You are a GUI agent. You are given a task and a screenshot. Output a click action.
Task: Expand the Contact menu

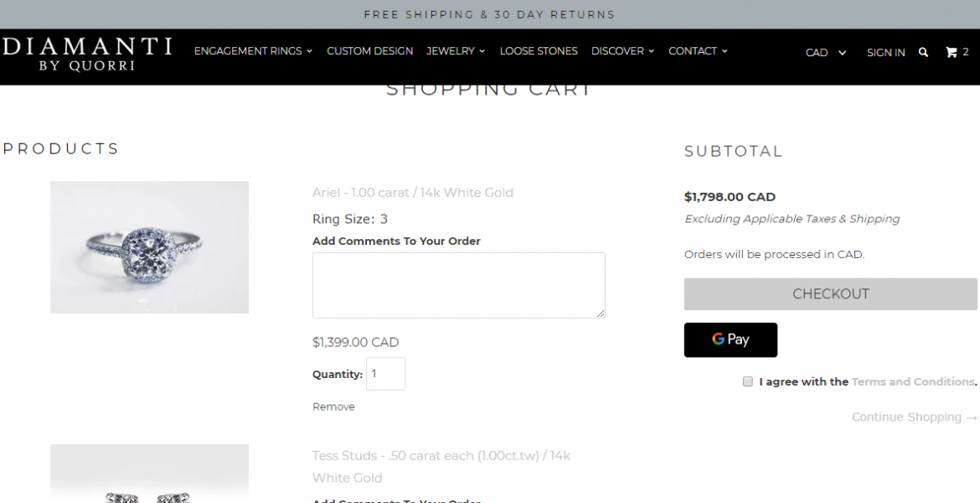coord(698,51)
